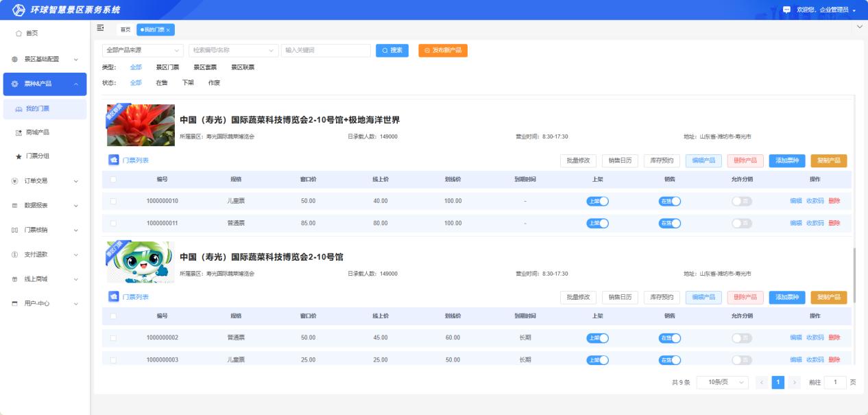Expand 景区基础配置 menu
Screen dimensions: 868x415
pos(45,59)
